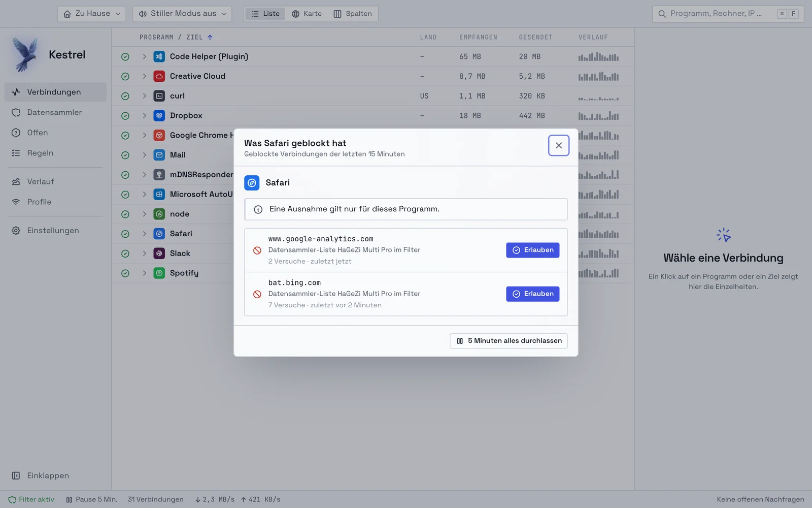This screenshot has width=812, height=508.
Task: Open the Regeln sidebar section
Action: coord(55,153)
